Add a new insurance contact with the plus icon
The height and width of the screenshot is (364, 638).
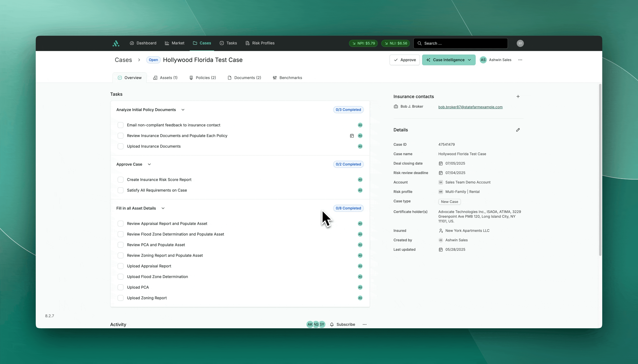(518, 97)
